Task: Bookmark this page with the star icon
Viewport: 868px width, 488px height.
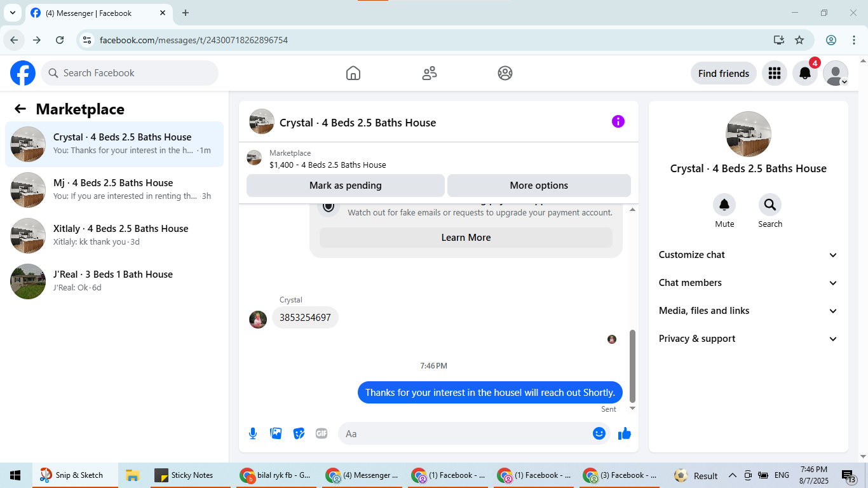Action: (x=799, y=40)
